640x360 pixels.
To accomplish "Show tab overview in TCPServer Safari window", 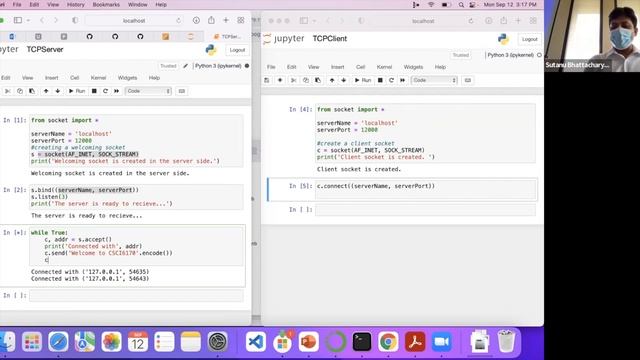I will click(241, 20).
